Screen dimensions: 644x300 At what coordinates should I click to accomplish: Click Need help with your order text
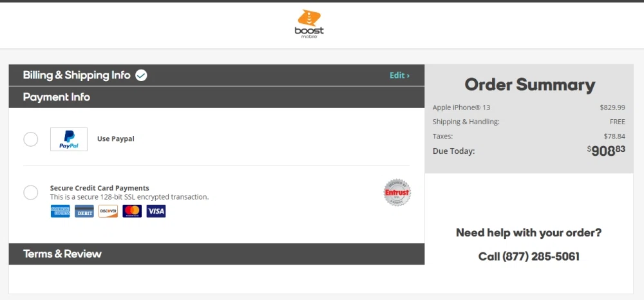pyautogui.click(x=529, y=233)
